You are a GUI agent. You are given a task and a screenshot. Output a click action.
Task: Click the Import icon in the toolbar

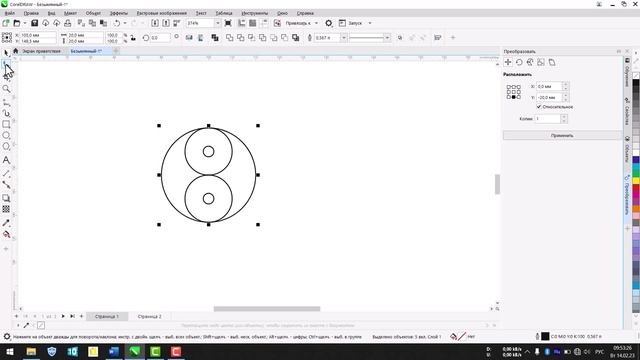[x=155, y=23]
